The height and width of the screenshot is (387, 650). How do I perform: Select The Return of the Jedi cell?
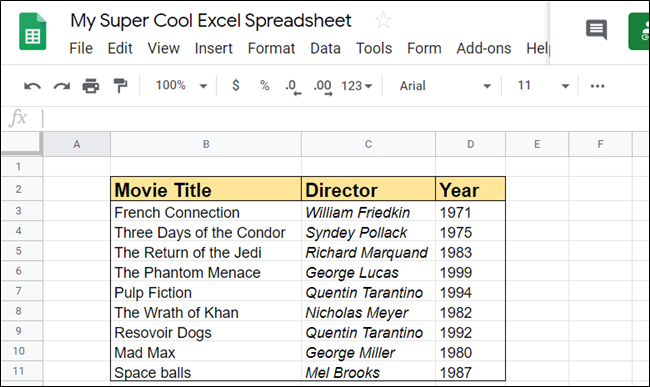tap(206, 251)
